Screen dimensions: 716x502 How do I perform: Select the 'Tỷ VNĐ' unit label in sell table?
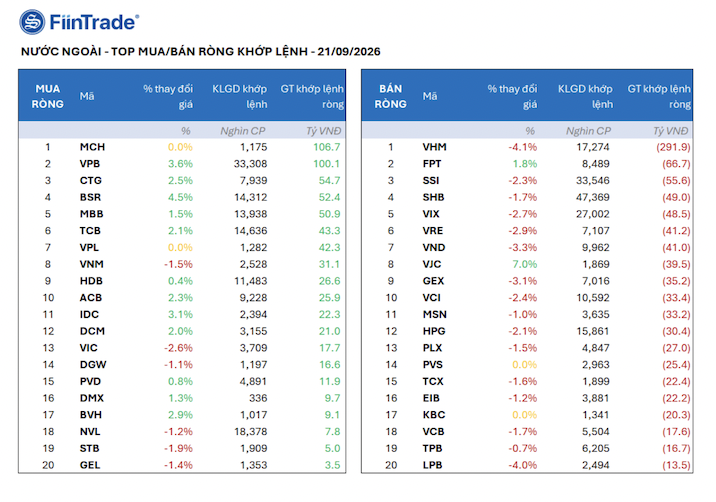coord(670,131)
